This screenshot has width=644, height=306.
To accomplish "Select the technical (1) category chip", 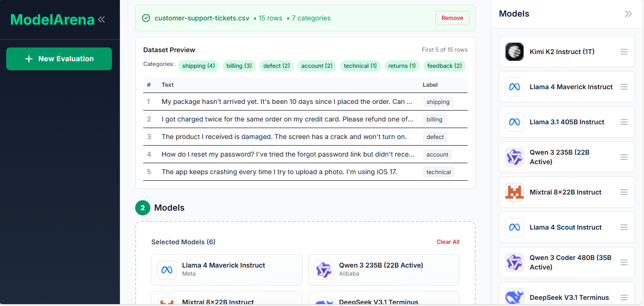I will [360, 66].
